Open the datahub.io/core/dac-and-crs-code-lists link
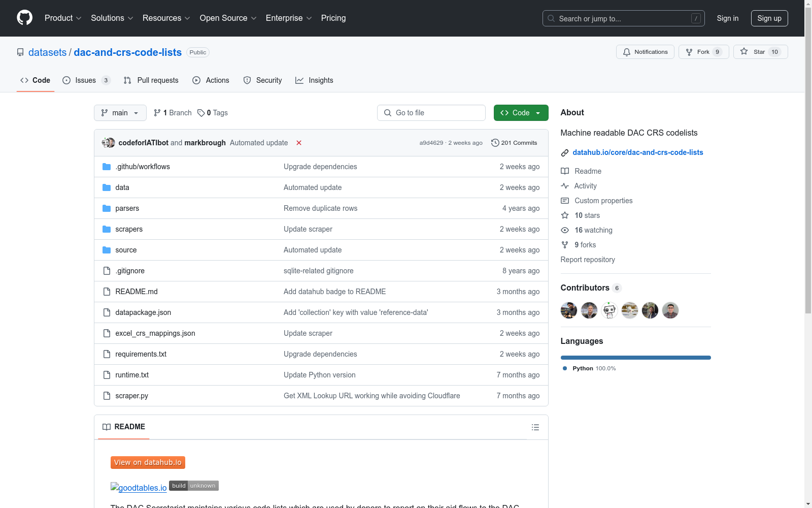 coord(638,152)
